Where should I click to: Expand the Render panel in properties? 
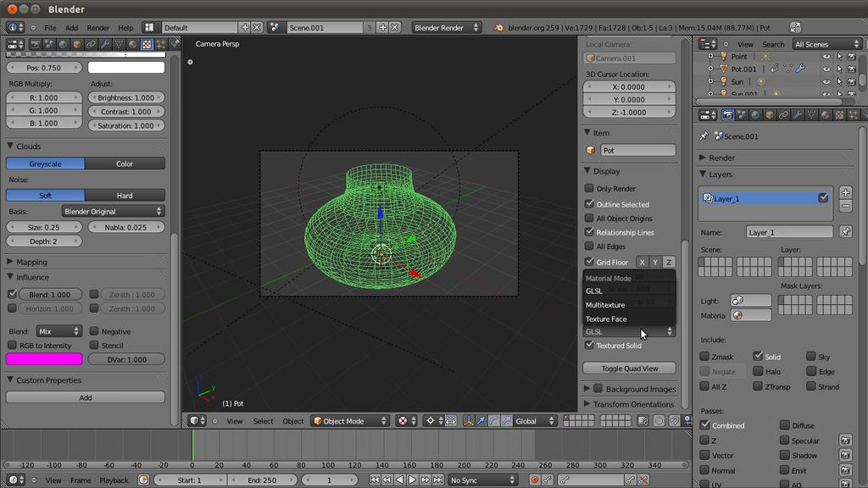(x=703, y=158)
